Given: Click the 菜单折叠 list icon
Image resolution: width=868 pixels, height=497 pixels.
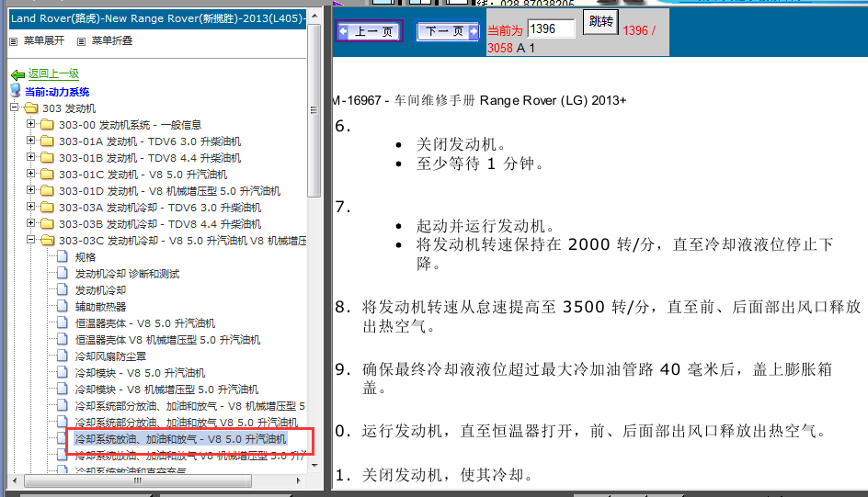Looking at the screenshot, I should click(81, 41).
